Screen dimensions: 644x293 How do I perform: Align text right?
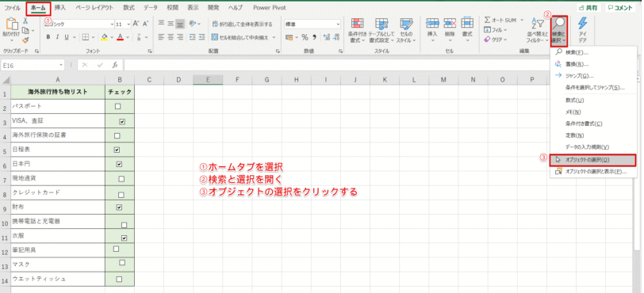click(179, 37)
